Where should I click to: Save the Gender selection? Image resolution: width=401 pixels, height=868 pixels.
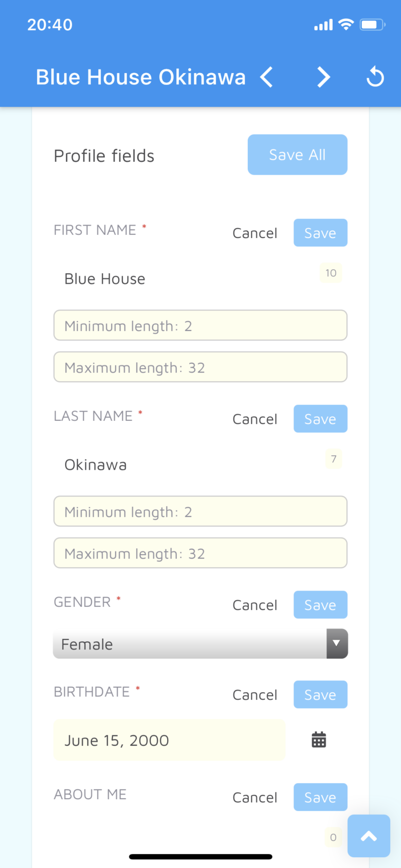[x=320, y=605]
